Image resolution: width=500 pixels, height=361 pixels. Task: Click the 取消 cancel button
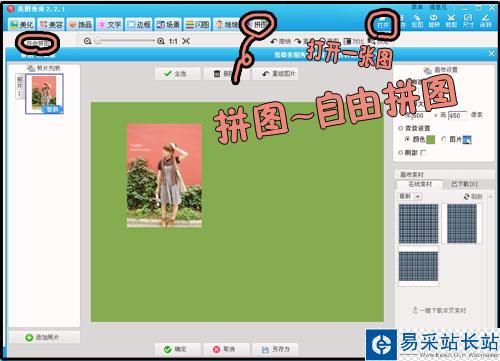(x=226, y=349)
